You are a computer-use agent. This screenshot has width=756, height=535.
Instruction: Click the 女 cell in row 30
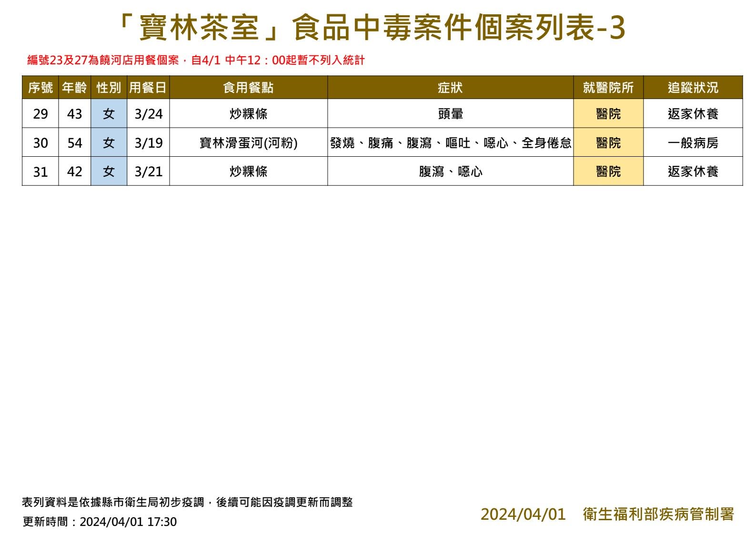tap(109, 142)
